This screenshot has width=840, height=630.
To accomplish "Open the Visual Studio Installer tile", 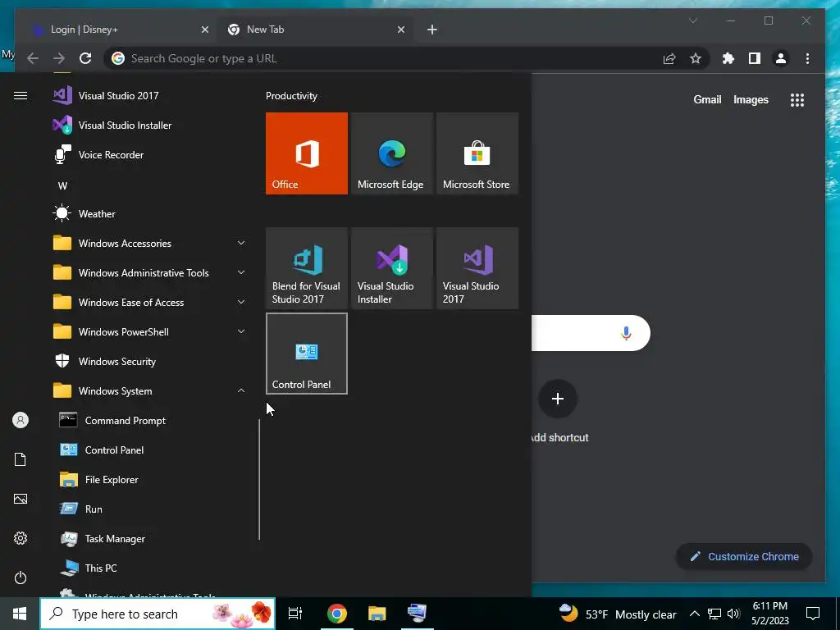I will point(391,268).
